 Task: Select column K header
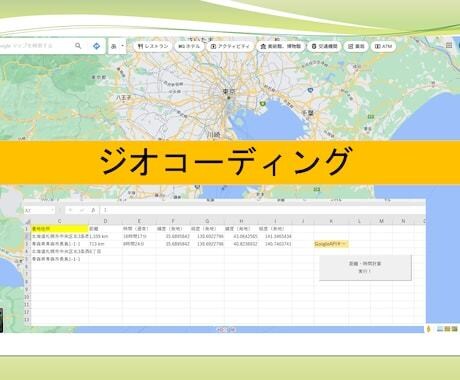[331, 221]
